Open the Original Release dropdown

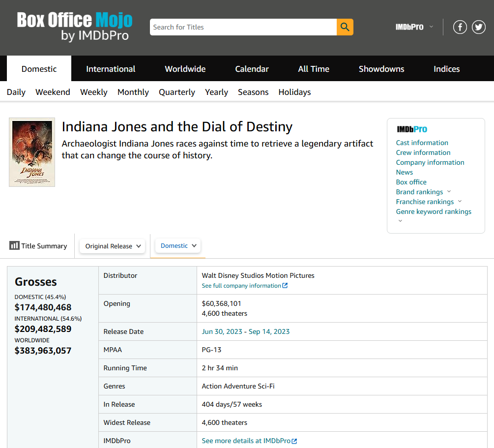[113, 246]
